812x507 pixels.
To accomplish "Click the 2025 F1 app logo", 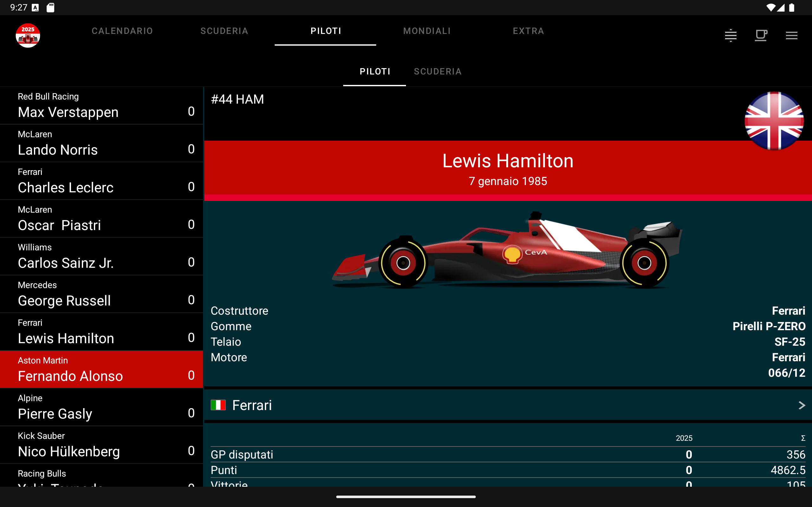I will (28, 35).
